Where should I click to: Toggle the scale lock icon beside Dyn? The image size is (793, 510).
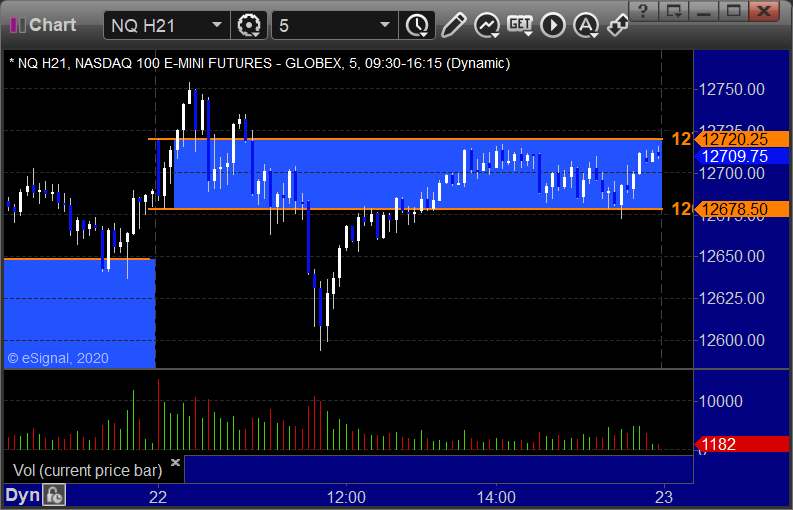pos(54,495)
